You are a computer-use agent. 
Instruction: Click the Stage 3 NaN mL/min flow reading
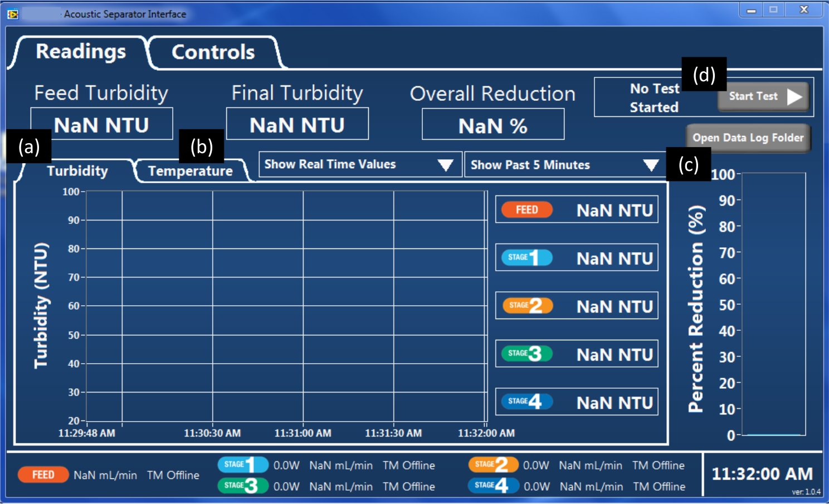click(341, 486)
